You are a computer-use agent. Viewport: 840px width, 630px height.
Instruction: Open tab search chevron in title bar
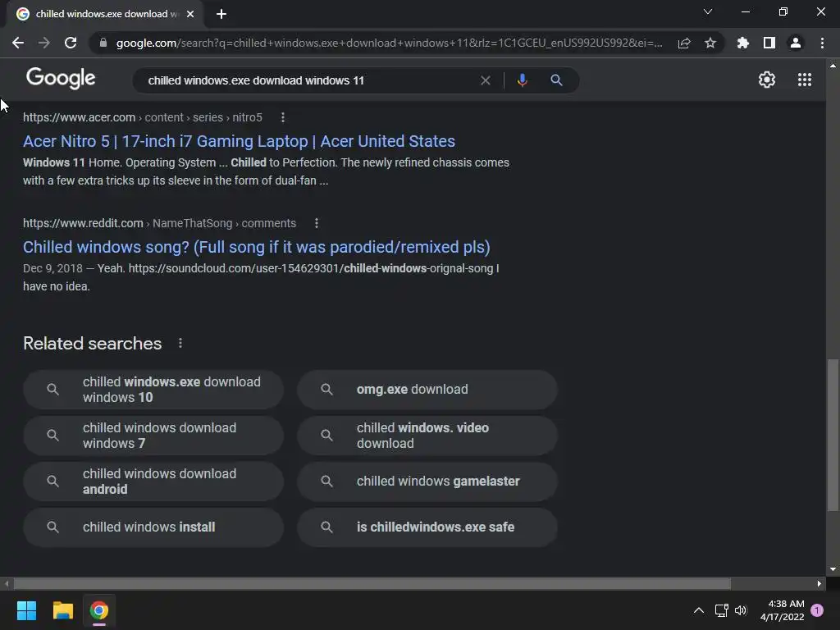pos(708,11)
